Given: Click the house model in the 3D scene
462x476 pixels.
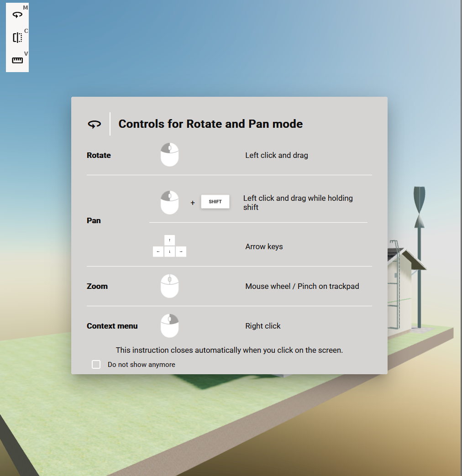Looking at the screenshot, I should [405, 292].
